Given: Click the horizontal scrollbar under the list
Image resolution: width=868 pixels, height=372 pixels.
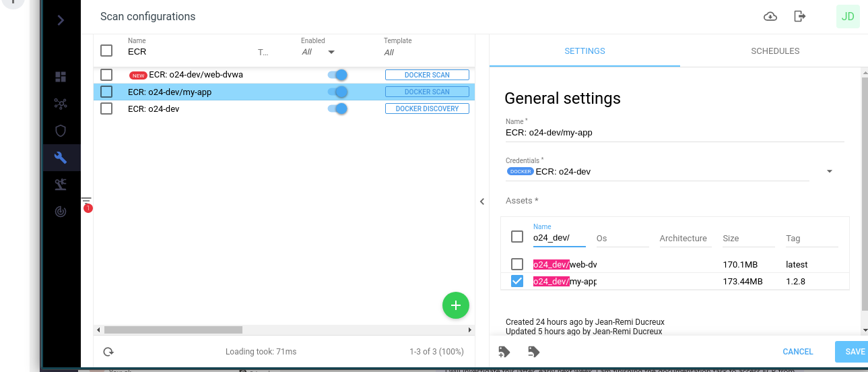Looking at the screenshot, I should (x=173, y=330).
